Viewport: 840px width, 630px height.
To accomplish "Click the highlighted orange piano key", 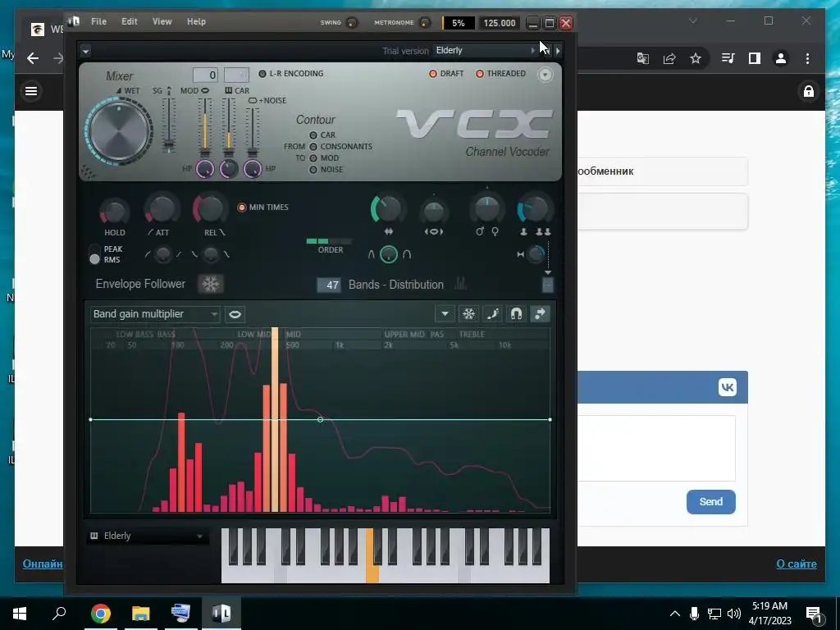I will click(371, 573).
